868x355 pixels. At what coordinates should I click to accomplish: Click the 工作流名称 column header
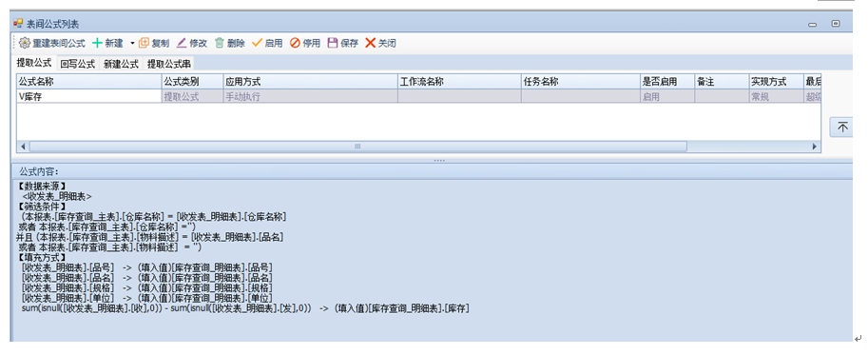click(x=459, y=82)
